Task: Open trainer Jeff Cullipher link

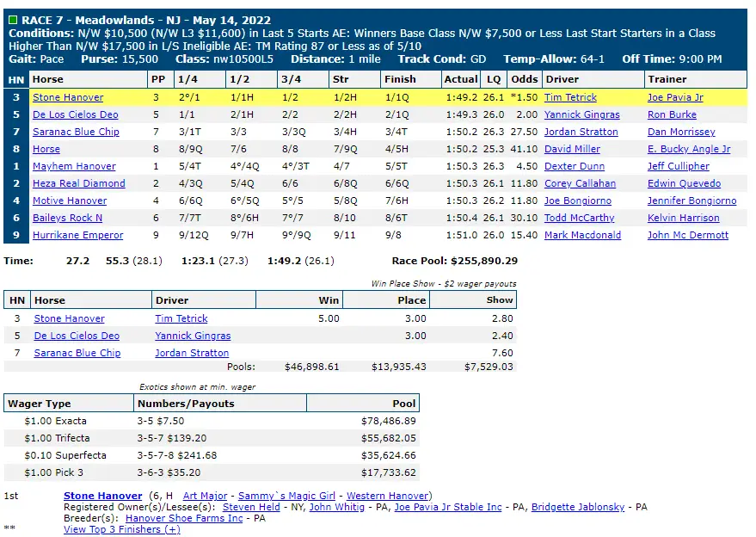Action: 679,166
